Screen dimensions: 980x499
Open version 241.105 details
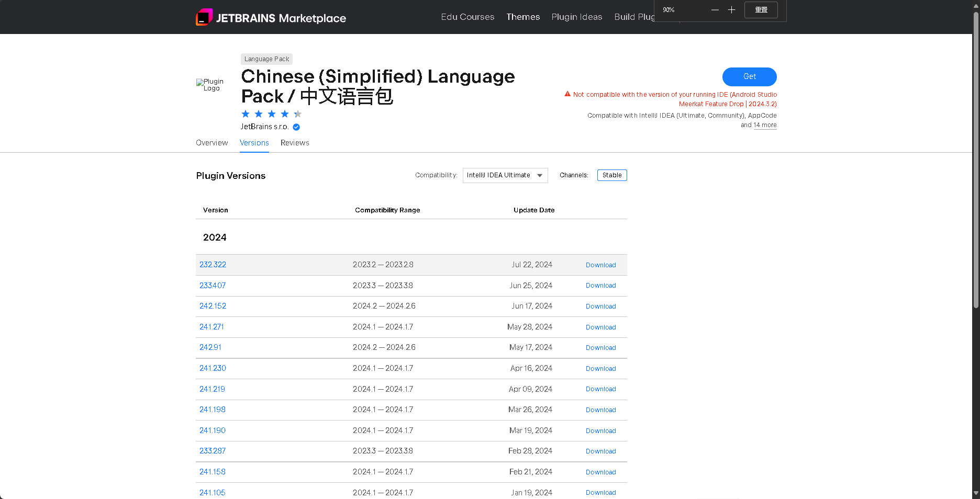[212, 493]
